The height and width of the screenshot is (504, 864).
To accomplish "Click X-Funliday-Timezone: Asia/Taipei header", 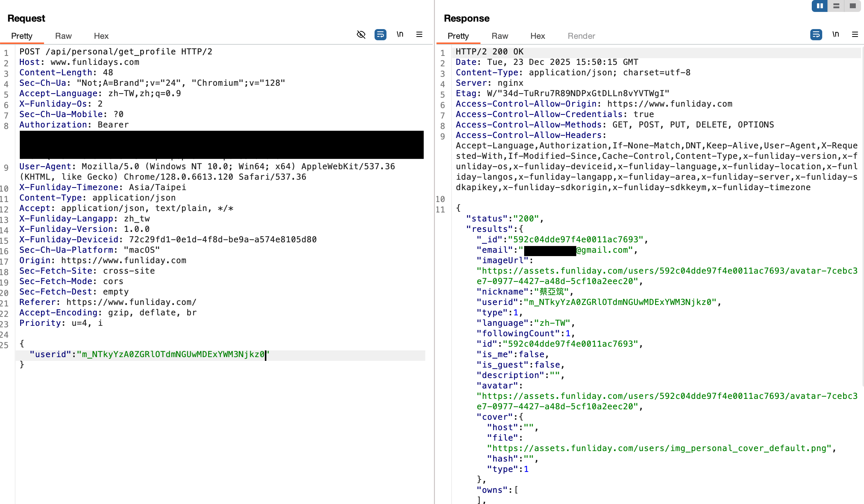I will 103,188.
